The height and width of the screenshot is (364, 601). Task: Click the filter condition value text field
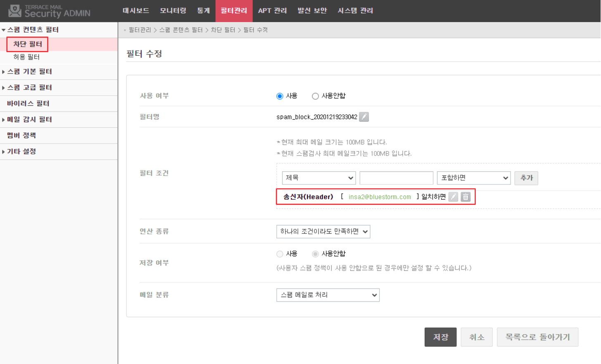pyautogui.click(x=396, y=178)
